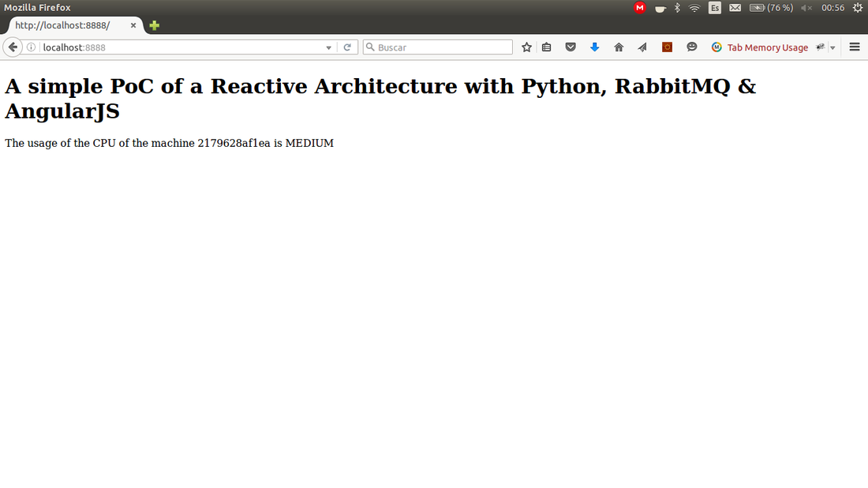The width and height of the screenshot is (868, 488).
Task: Show the bookmarks list
Action: tap(547, 47)
